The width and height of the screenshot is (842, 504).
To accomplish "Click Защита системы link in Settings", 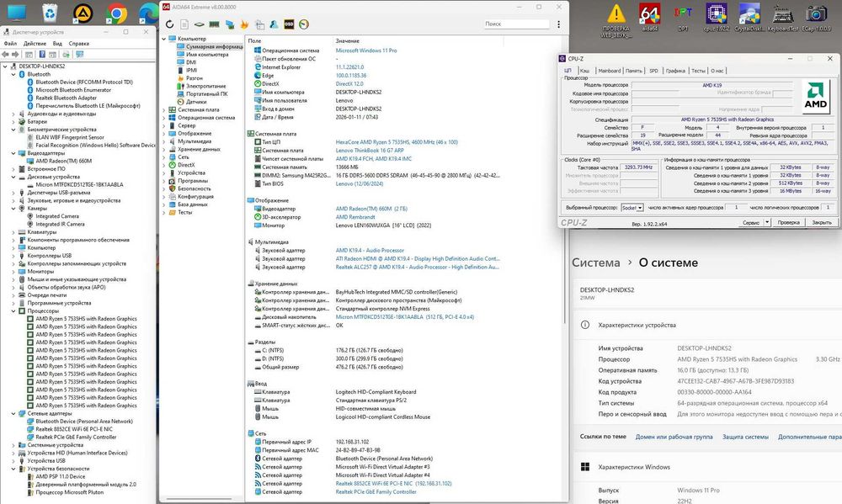I will tap(745, 437).
